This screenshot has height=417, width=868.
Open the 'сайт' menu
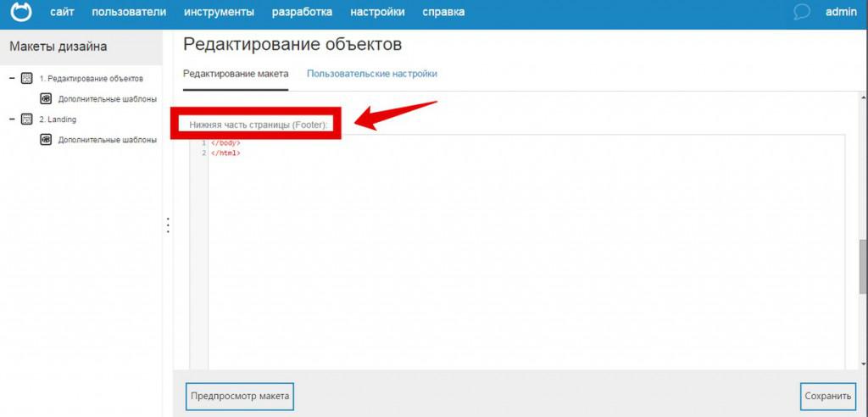tap(62, 13)
